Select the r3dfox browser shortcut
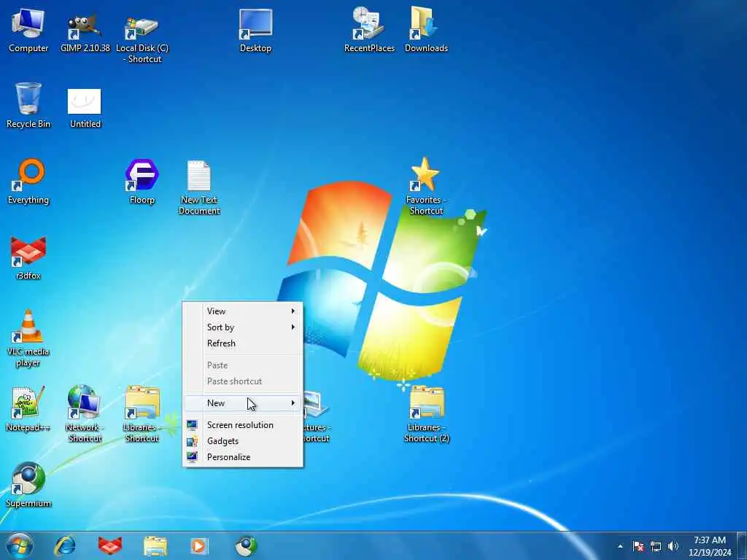747x560 pixels. [x=28, y=257]
